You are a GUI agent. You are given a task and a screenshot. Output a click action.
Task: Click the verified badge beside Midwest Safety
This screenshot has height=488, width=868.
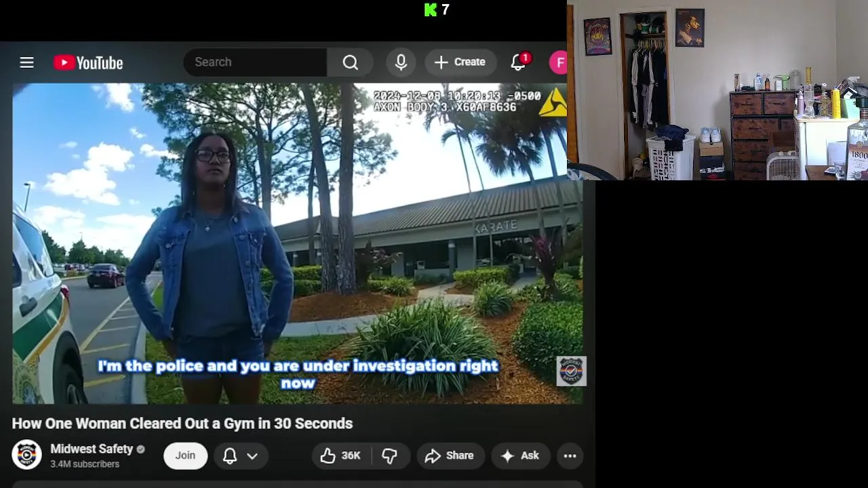[141, 449]
